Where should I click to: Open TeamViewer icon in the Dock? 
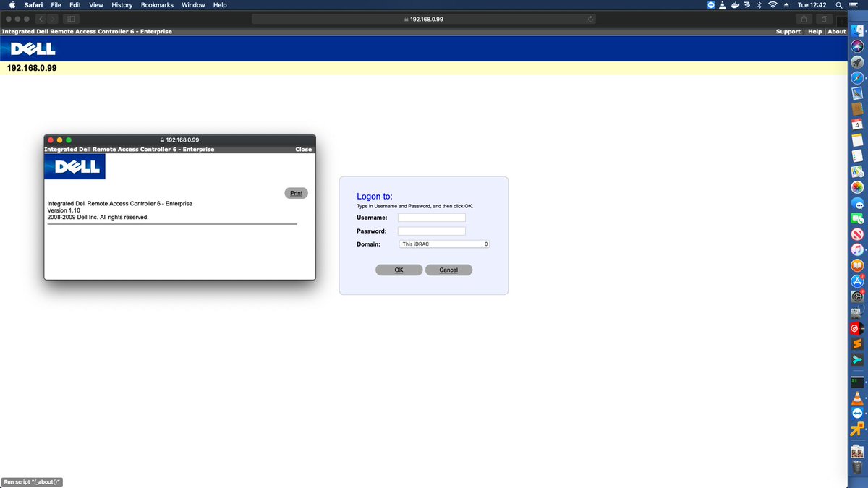[x=857, y=413]
